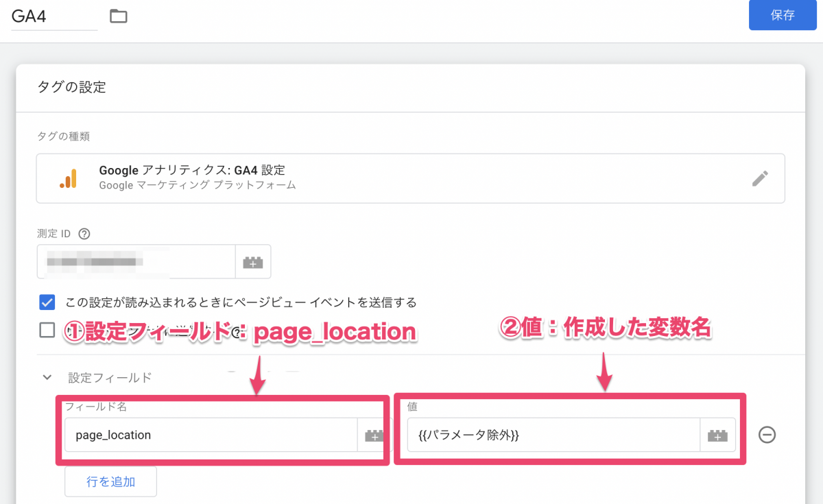The image size is (823, 504).
Task: Open variable picker beside the 測定 ID field
Action: click(253, 262)
